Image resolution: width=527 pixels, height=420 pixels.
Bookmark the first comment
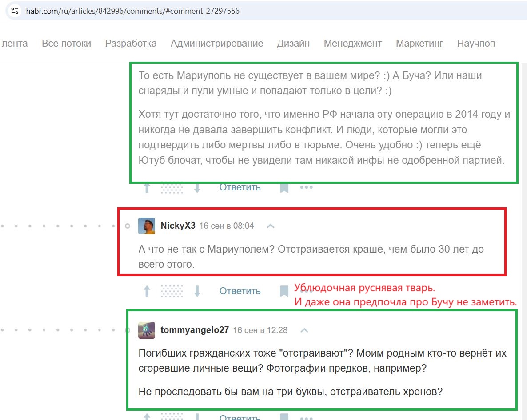(x=284, y=188)
